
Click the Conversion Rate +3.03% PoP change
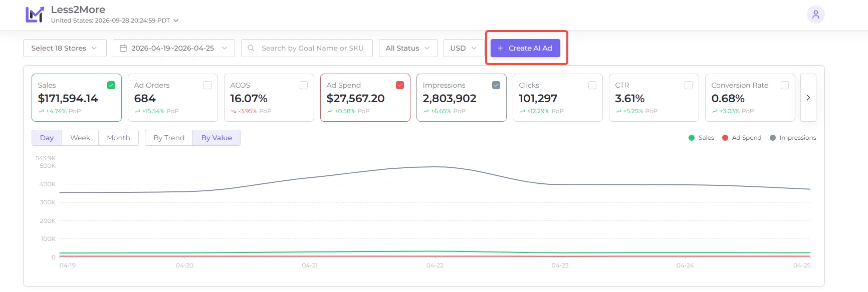[733, 111]
